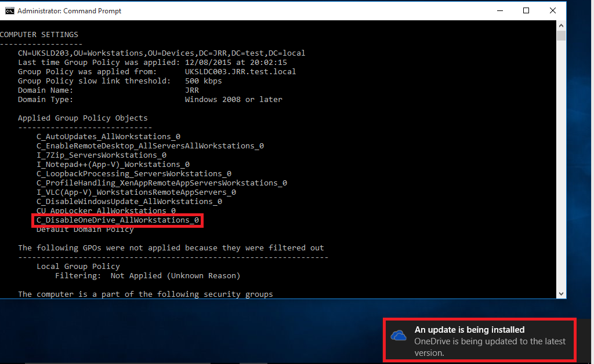Click 'Group Policy slow link threshold:' label
This screenshot has height=364, width=594.
tap(95, 81)
